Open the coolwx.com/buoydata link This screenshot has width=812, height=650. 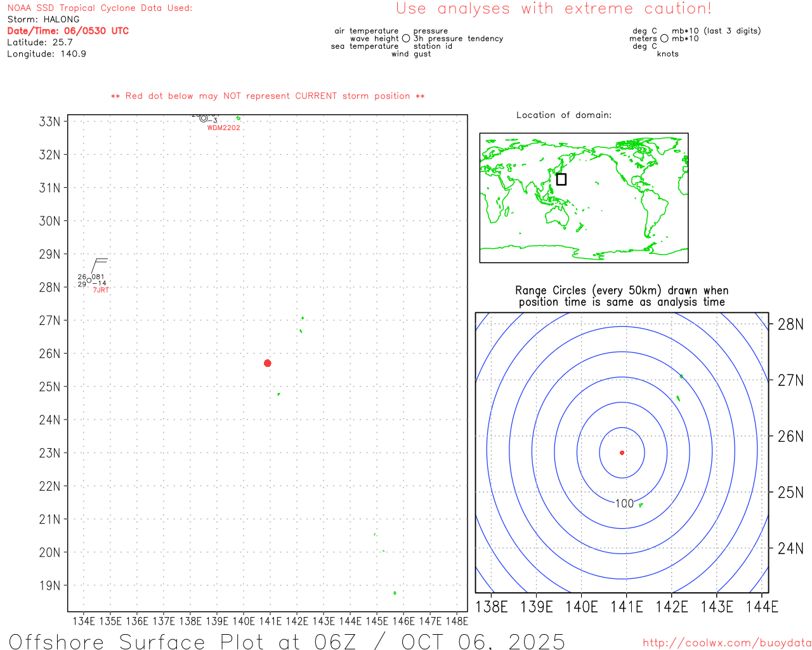tap(726, 643)
